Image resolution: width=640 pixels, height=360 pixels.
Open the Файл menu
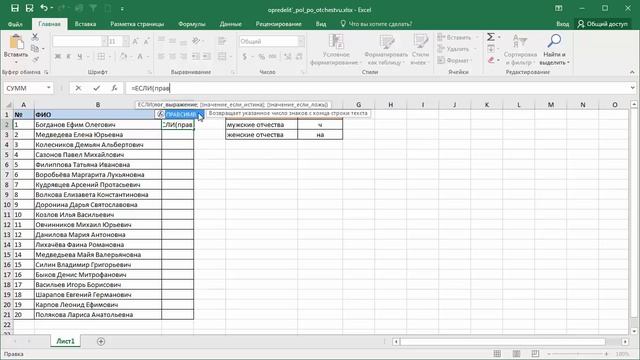click(15, 24)
